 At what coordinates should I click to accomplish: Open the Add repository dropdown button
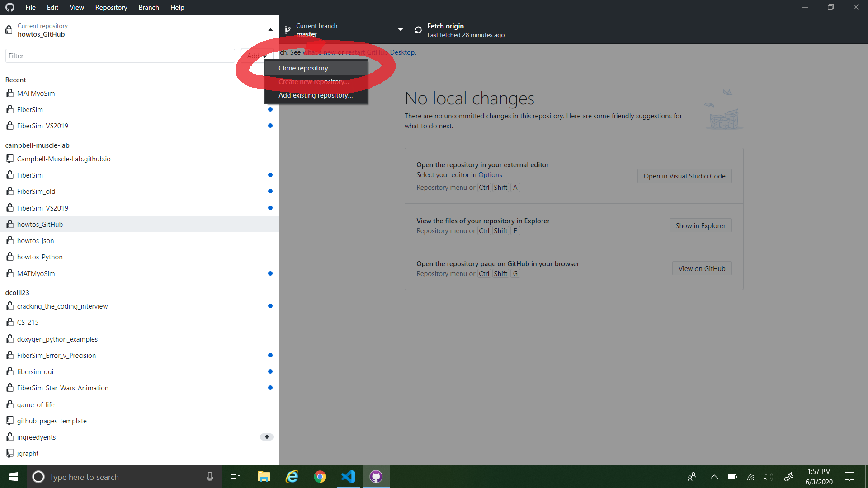coord(257,56)
